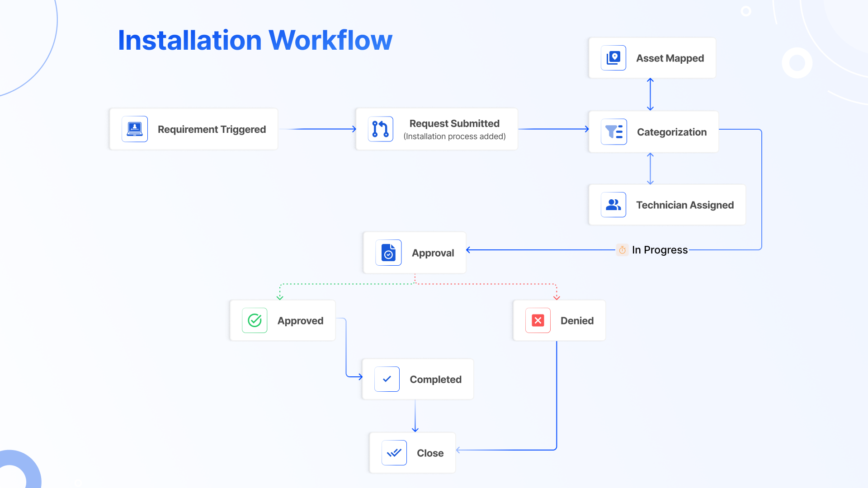Click the green Approved checkmark icon
This screenshot has width=868, height=488.
point(255,320)
